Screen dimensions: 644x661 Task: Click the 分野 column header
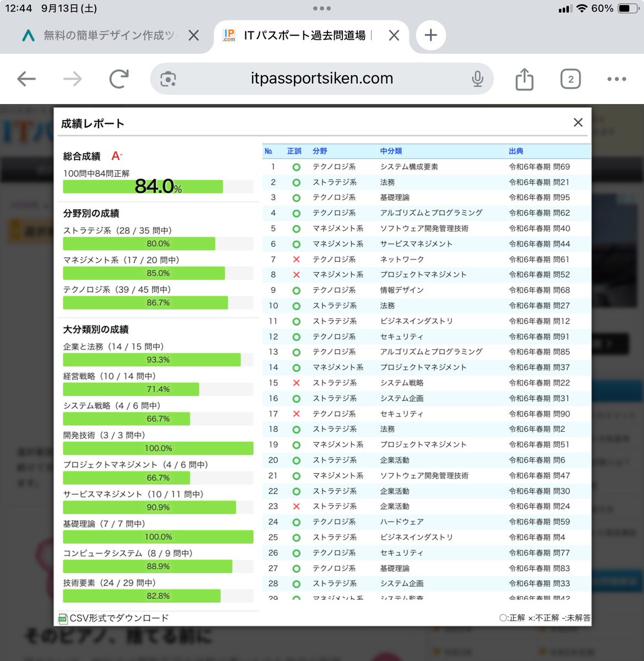[320, 151]
